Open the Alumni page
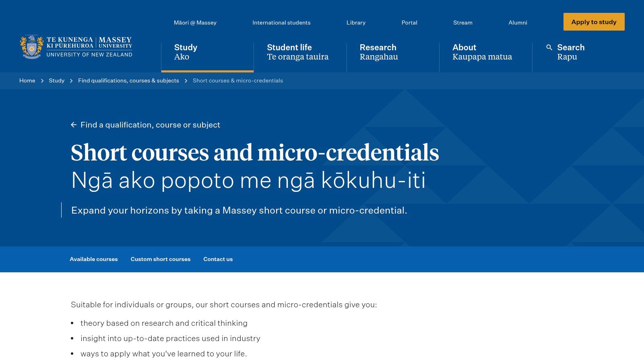Image resolution: width=644 pixels, height=362 pixels. pos(518,23)
